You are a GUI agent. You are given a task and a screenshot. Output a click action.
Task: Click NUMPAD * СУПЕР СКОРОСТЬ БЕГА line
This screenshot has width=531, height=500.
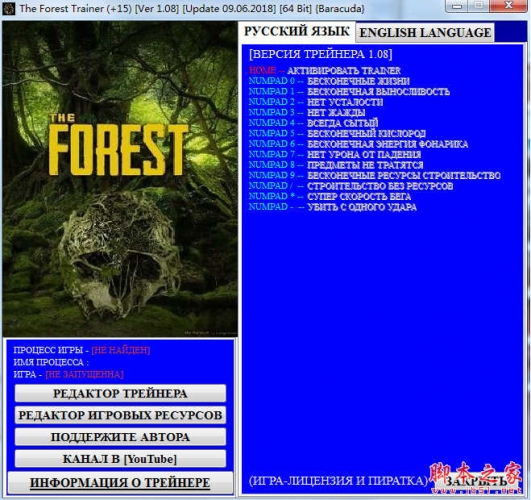[x=330, y=196]
